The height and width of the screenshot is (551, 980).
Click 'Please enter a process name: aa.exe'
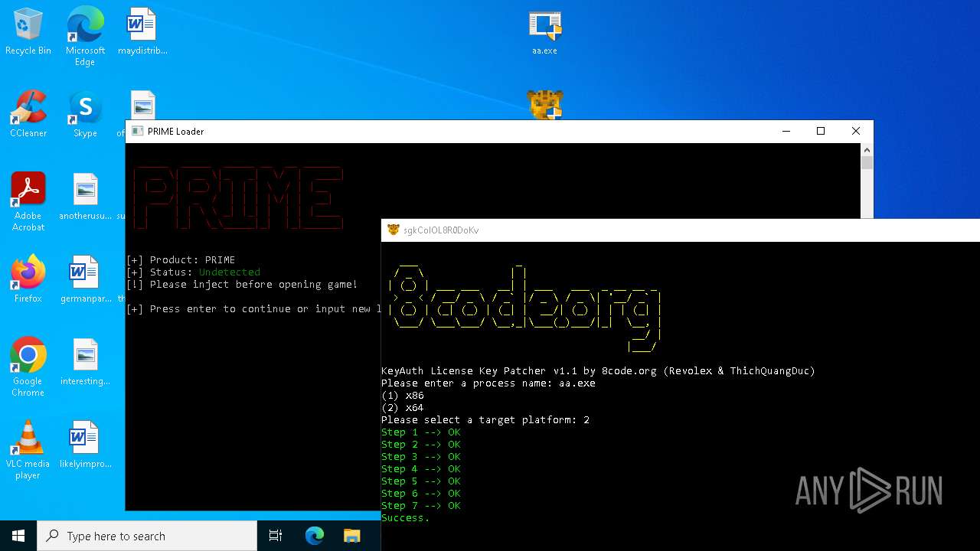click(x=488, y=383)
